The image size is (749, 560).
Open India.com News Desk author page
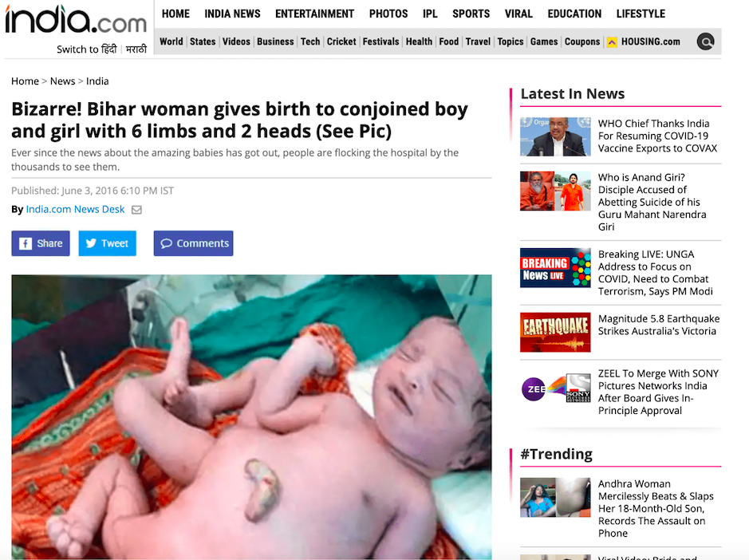(x=75, y=209)
